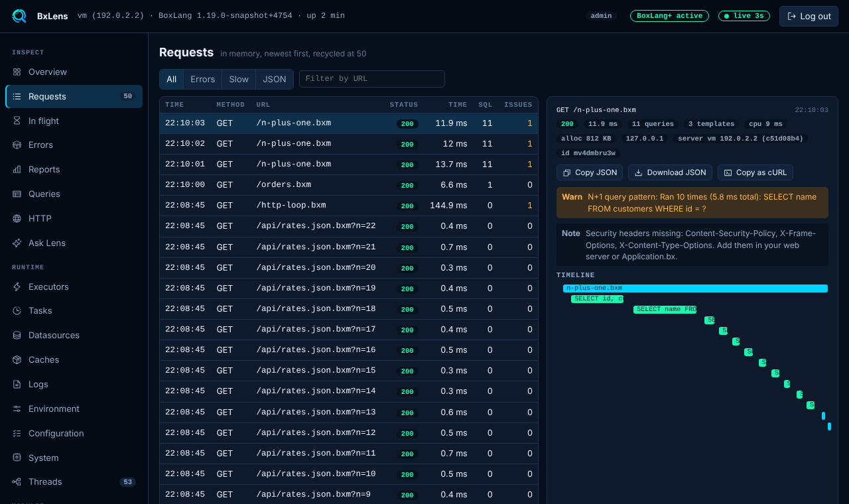Click the SELECT id, c timeline bar

click(x=597, y=299)
